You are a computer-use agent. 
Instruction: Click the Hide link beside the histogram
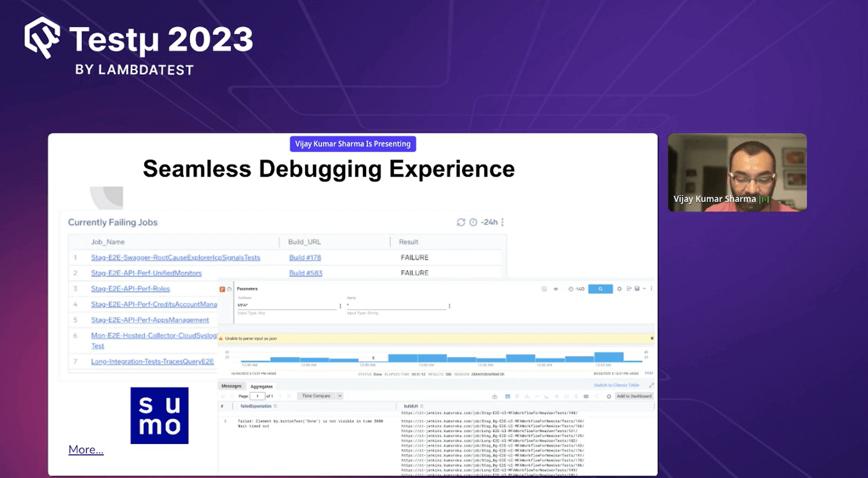[648, 373]
